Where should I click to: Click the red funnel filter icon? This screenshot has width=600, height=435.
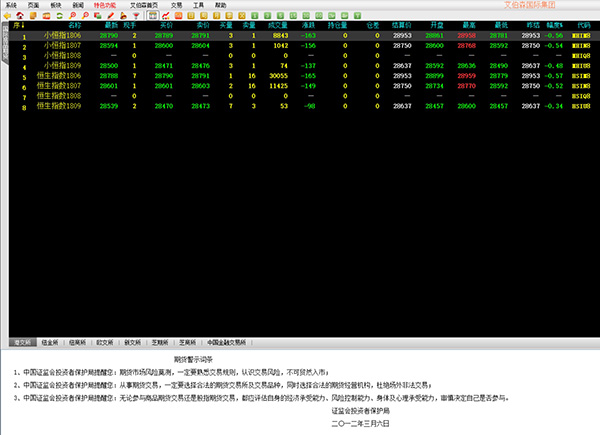point(136,16)
